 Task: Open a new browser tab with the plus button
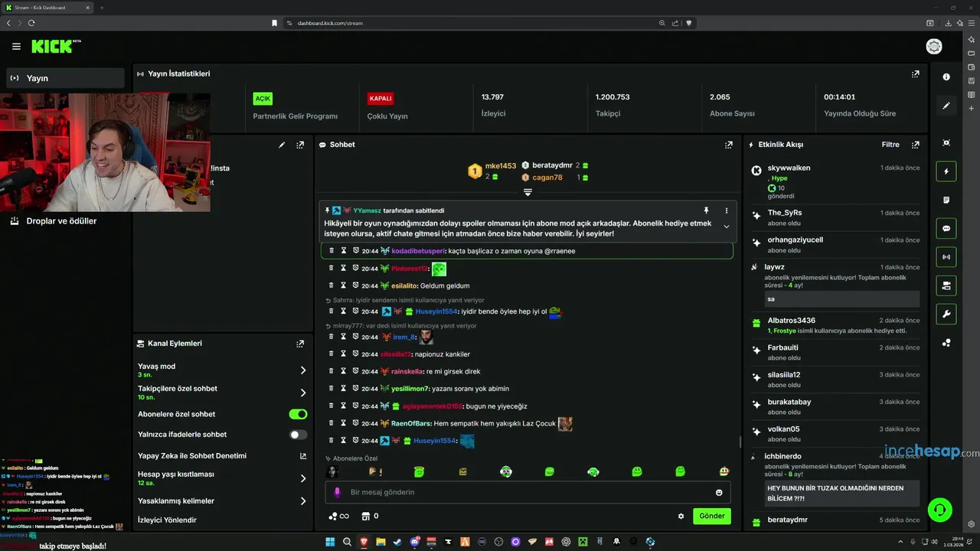point(103,8)
